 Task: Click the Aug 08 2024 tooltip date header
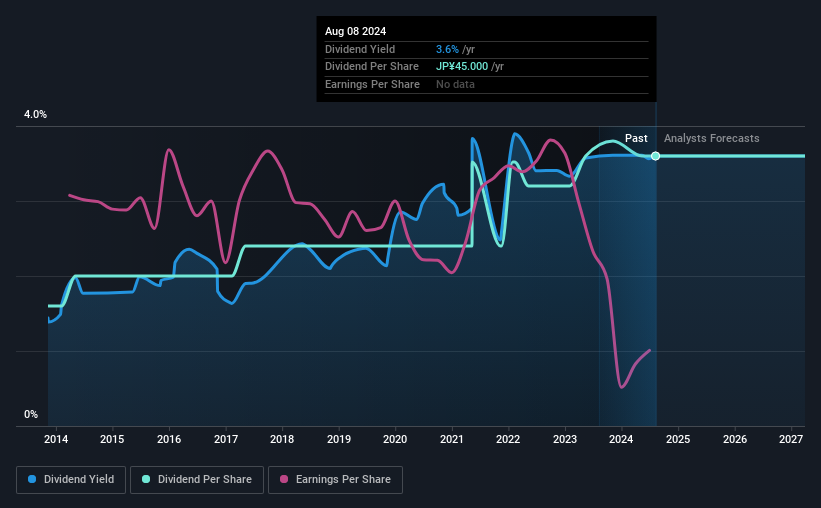click(356, 31)
